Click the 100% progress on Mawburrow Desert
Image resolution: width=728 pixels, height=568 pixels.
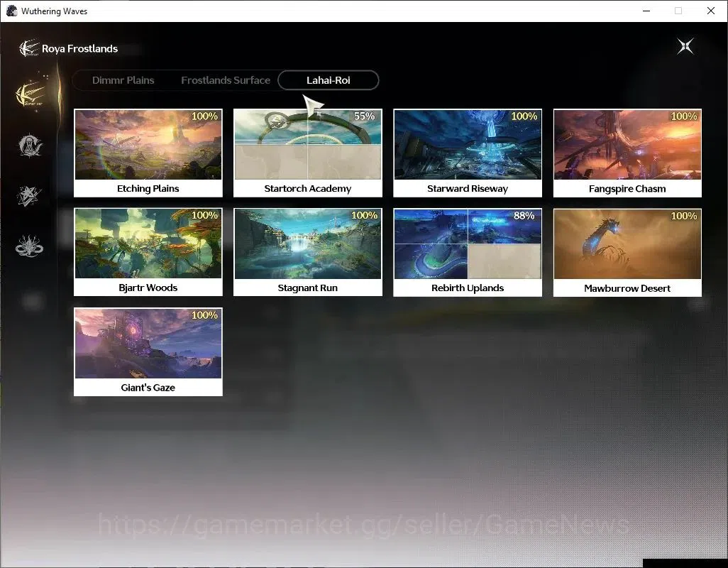[684, 216]
